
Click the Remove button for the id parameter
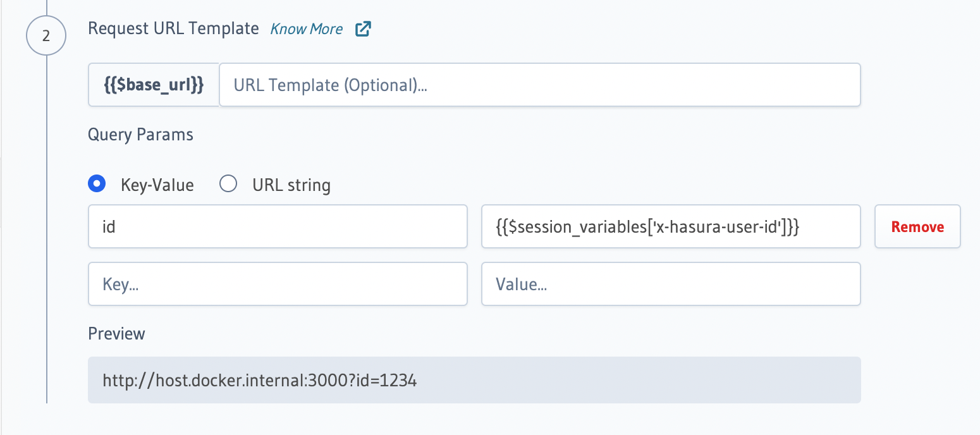(917, 226)
